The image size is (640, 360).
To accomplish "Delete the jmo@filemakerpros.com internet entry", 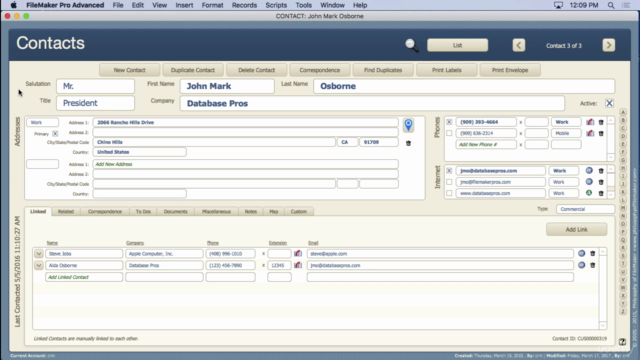I will pyautogui.click(x=601, y=182).
